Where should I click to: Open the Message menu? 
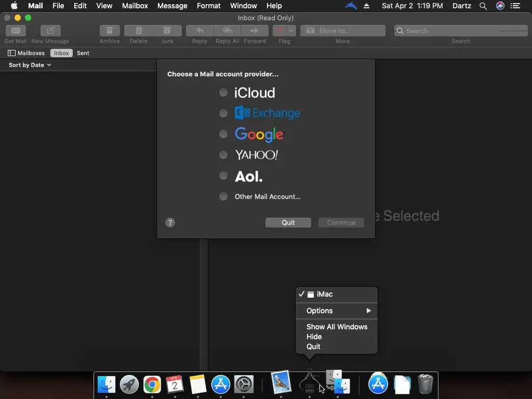pyautogui.click(x=172, y=6)
